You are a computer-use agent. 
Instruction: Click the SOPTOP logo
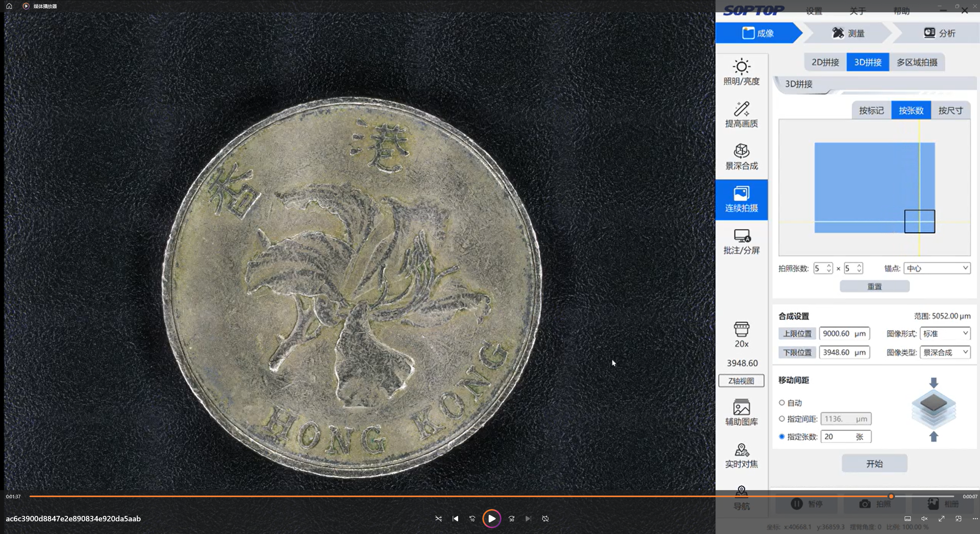coord(754,11)
